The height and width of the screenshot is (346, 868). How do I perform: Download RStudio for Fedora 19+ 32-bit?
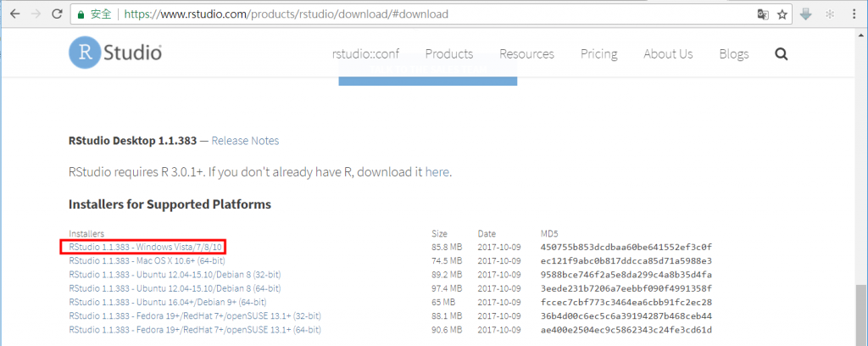point(196,316)
